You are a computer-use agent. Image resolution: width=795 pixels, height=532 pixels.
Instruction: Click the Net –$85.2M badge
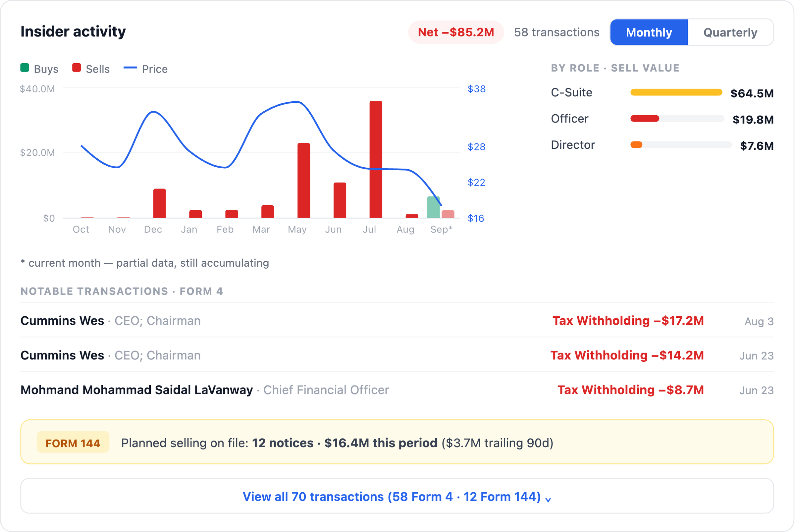pyautogui.click(x=456, y=32)
